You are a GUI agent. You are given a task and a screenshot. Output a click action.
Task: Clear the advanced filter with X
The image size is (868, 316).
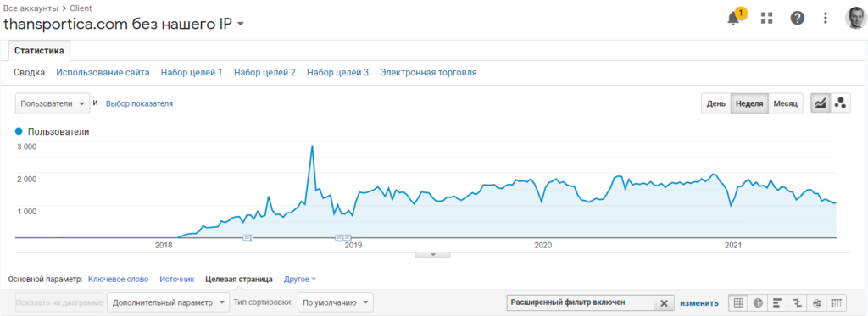[665, 302]
